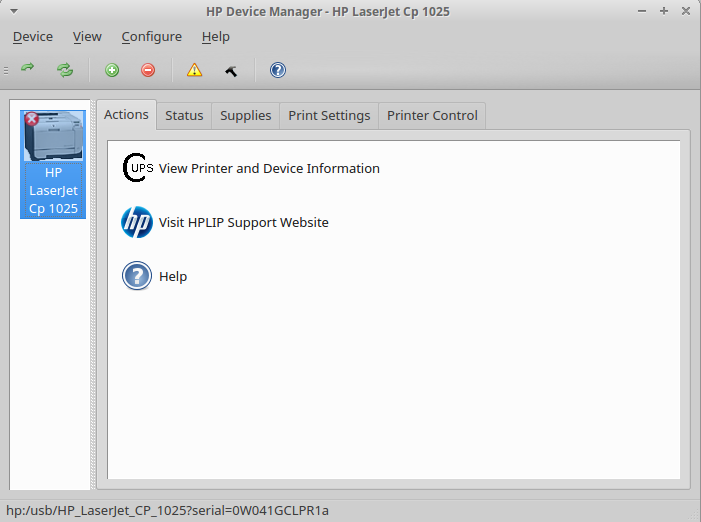
Task: Switch to the Status tab
Action: (x=184, y=116)
